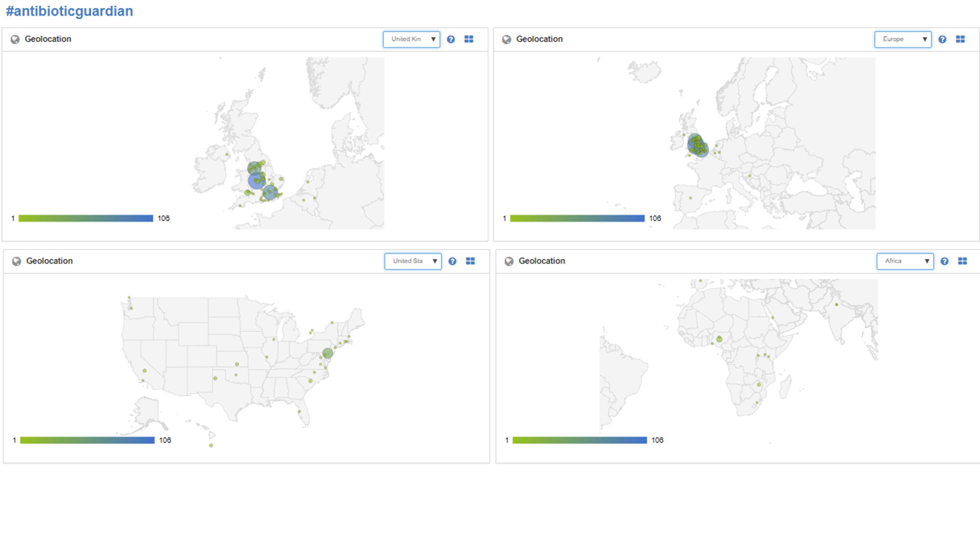
Task: Click globe icon beside Africa Geolocation title
Action: (x=509, y=262)
